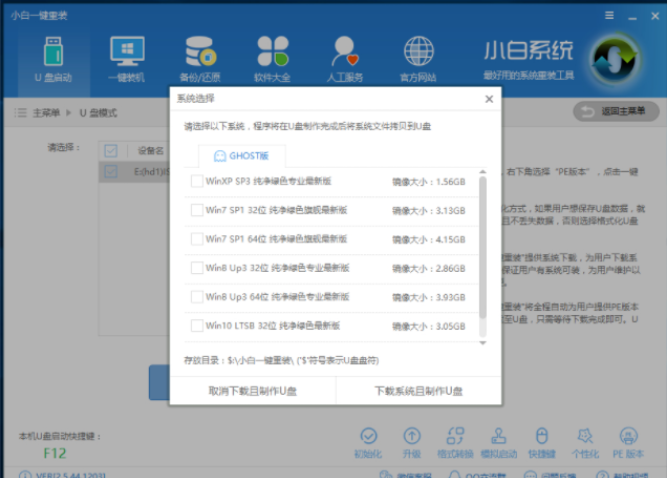
Task: Open 备份/还原 backup icon
Action: pyautogui.click(x=199, y=56)
